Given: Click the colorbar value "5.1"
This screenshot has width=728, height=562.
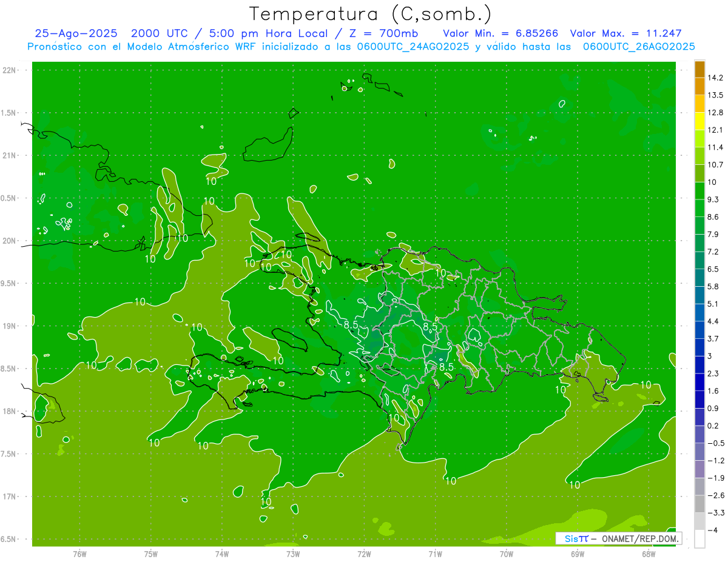Looking at the screenshot, I should click(713, 303).
